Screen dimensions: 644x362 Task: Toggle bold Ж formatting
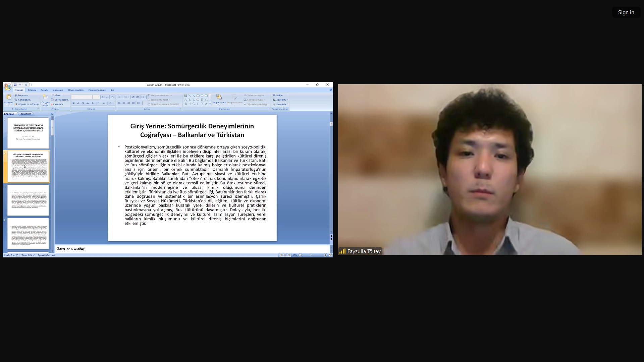coord(73,103)
